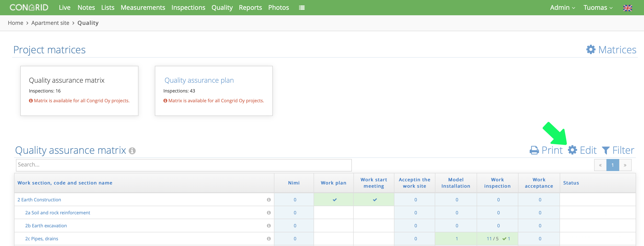Open the Photos menu
The height and width of the screenshot is (246, 644).
click(279, 8)
